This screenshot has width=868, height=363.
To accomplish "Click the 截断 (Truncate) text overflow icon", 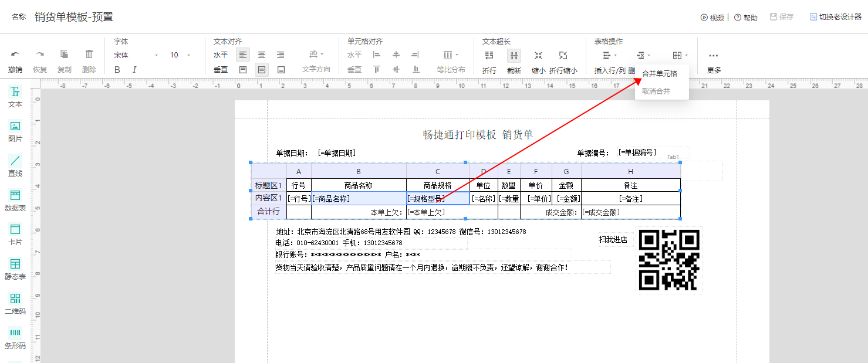I will click(514, 55).
